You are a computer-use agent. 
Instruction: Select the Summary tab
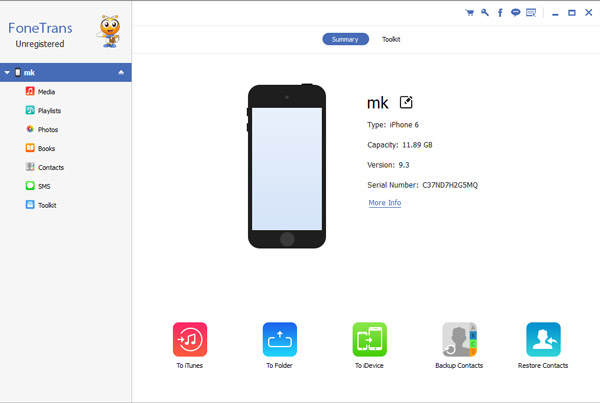(x=346, y=39)
